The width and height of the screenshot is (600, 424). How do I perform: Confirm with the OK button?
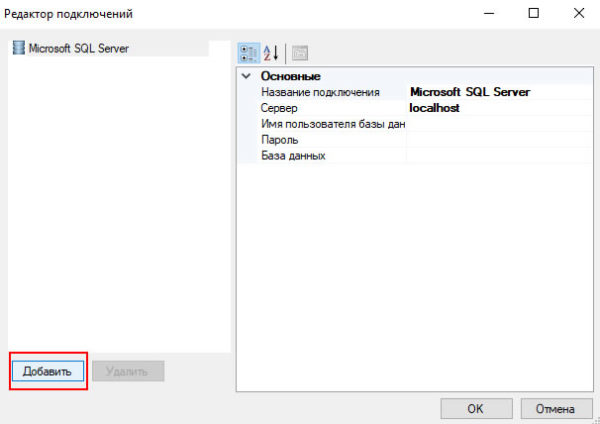click(x=476, y=409)
